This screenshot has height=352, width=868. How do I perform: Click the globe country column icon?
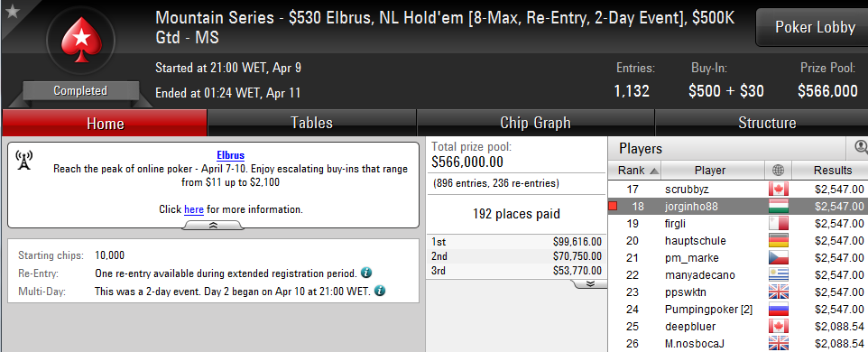(778, 170)
